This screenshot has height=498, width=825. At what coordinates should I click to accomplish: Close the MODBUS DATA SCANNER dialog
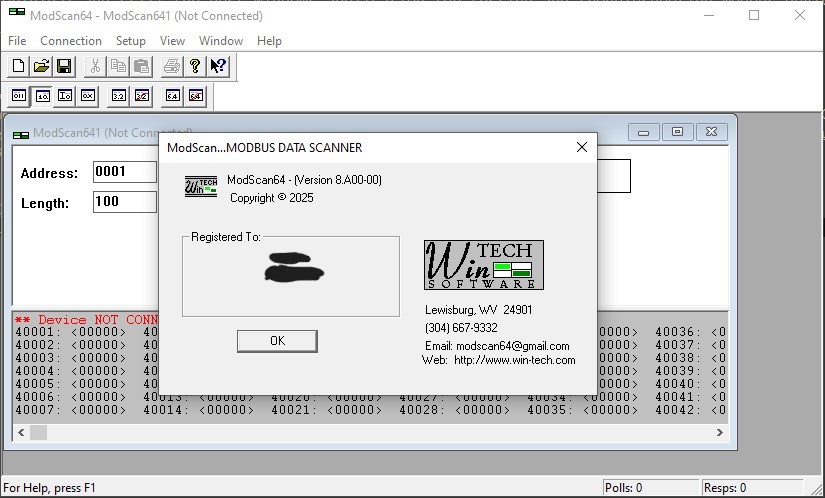581,147
